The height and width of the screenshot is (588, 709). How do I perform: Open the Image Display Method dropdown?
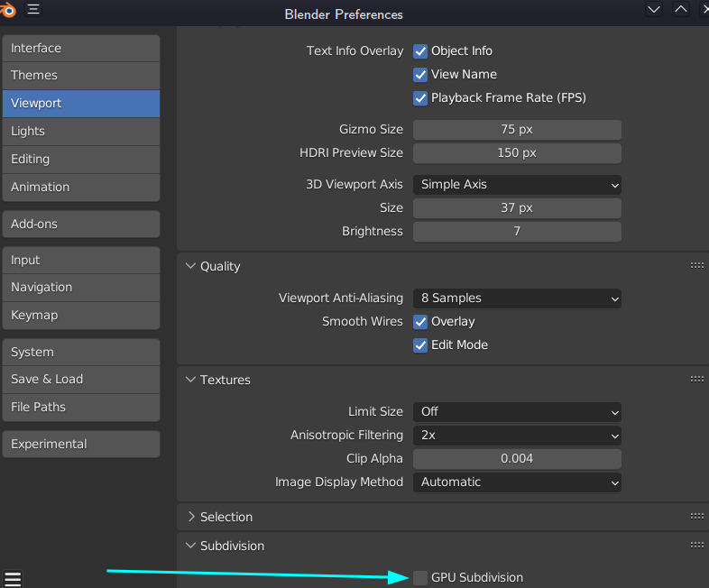pyautogui.click(x=517, y=482)
